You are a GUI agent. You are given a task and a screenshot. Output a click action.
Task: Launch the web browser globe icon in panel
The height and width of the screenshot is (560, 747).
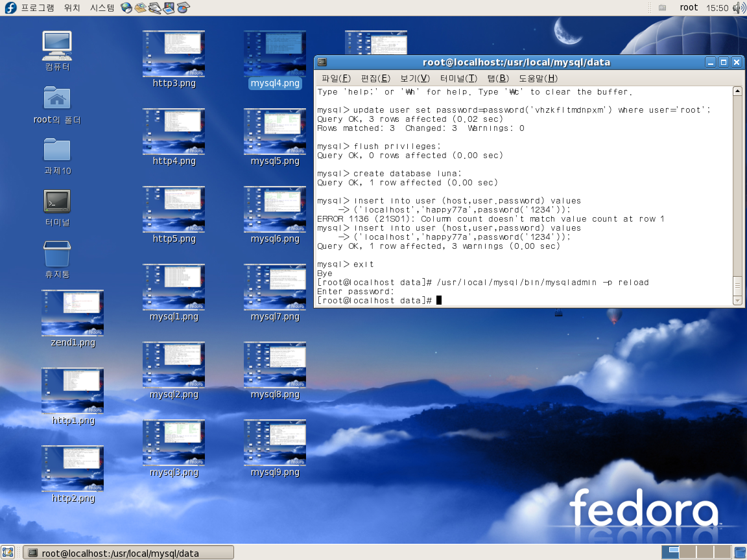(126, 8)
